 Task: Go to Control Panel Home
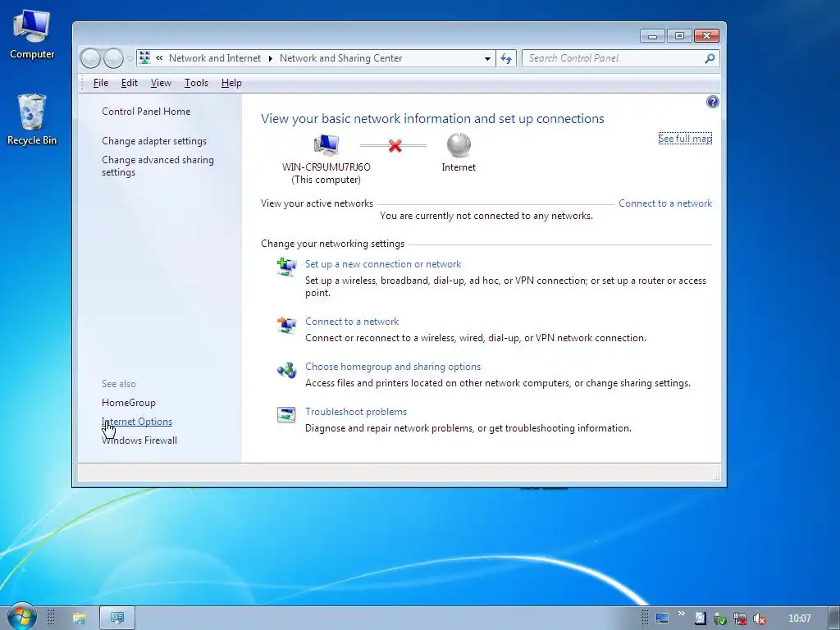pyautogui.click(x=146, y=112)
